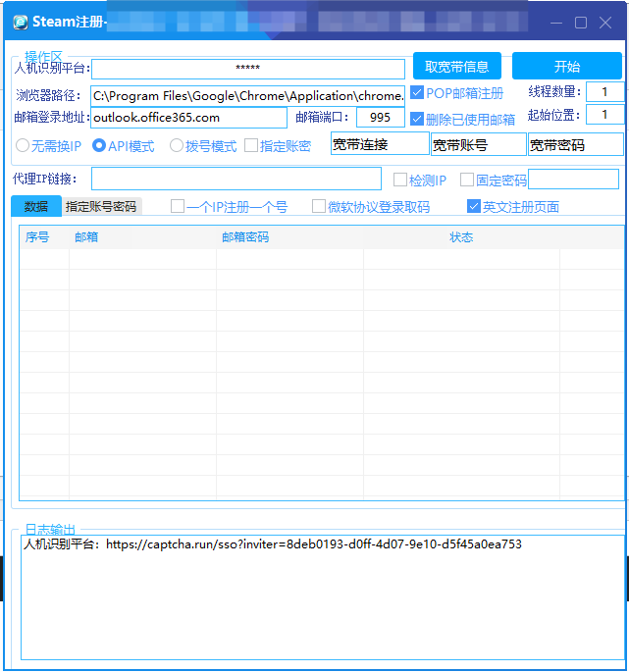
Task: Enable the 指定账密 checkbox
Action: (x=251, y=146)
